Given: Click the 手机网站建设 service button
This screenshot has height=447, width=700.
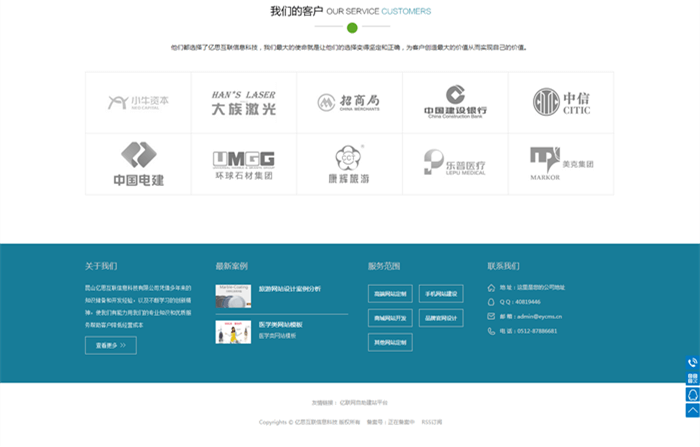Looking at the screenshot, I should 441,293.
